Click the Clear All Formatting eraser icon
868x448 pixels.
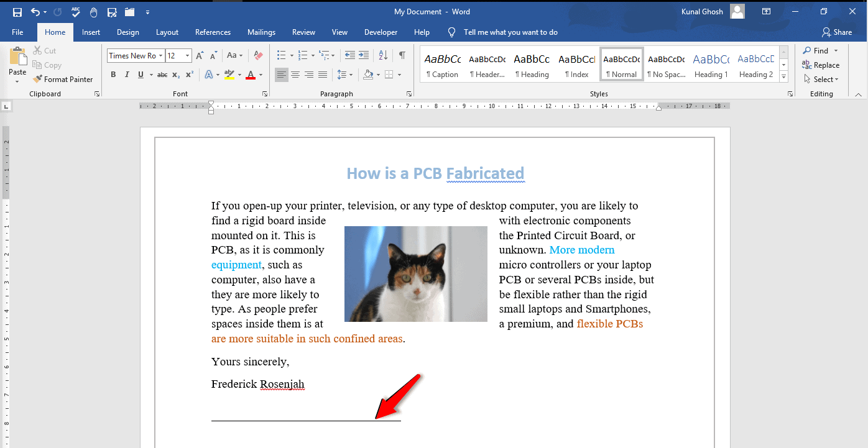pyautogui.click(x=259, y=56)
